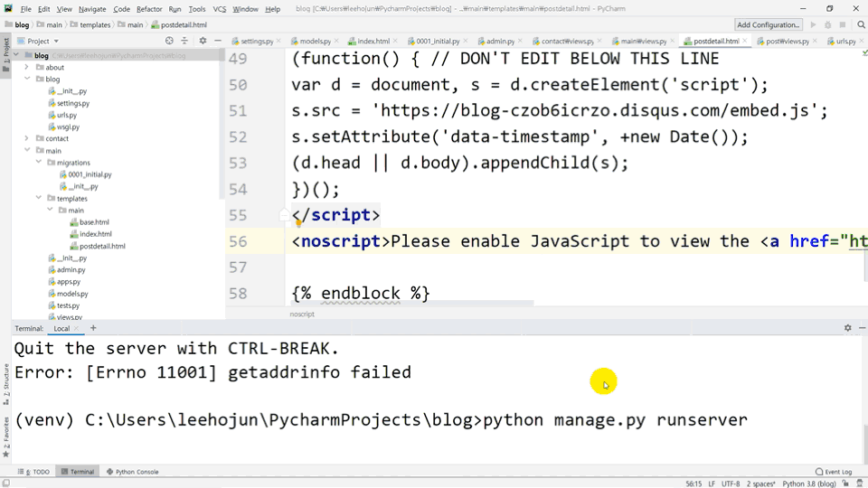Image resolution: width=868 pixels, height=488 pixels.
Task: Click the lightbulb intention icon at line 55
Action: click(x=298, y=223)
